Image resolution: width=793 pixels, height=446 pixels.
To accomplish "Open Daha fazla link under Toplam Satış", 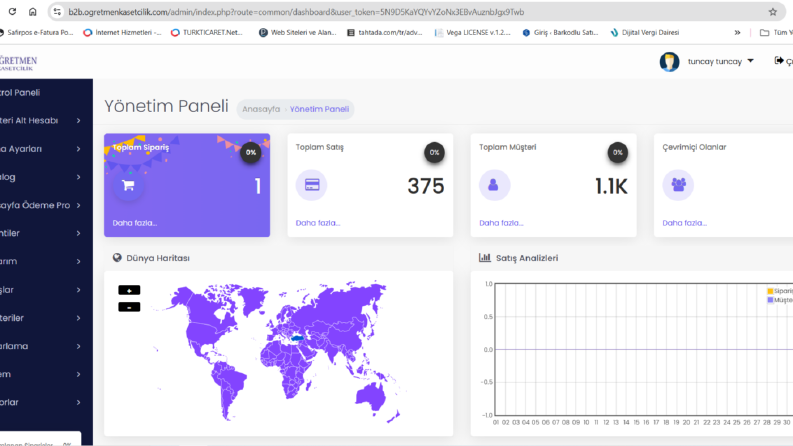I will point(318,222).
